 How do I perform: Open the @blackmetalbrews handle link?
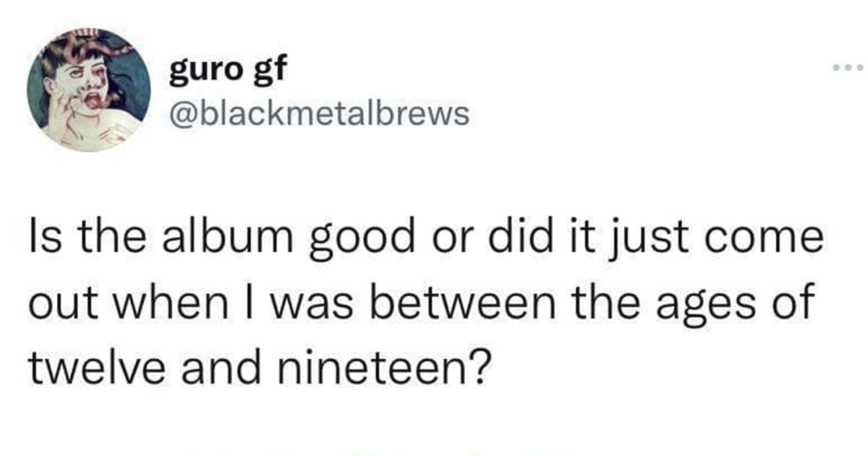318,112
